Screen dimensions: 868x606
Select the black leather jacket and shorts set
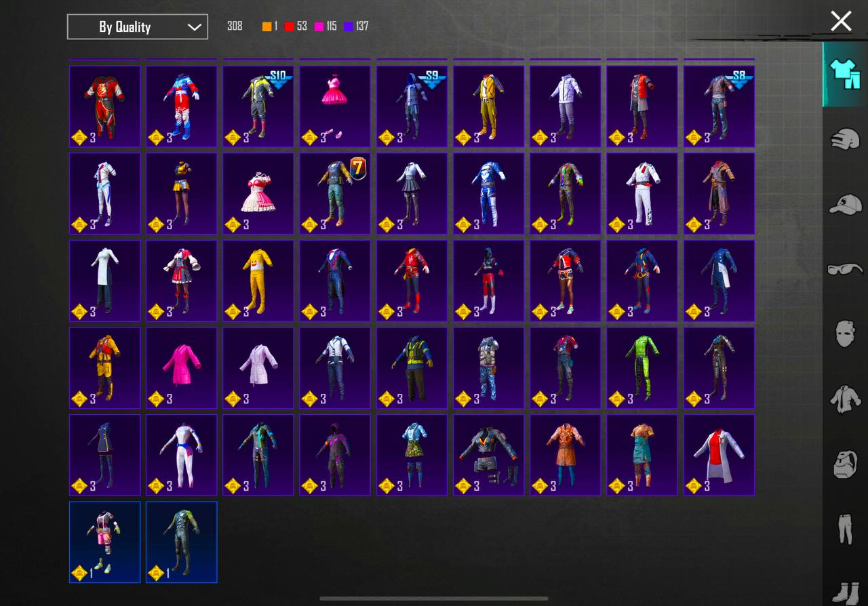point(489,456)
